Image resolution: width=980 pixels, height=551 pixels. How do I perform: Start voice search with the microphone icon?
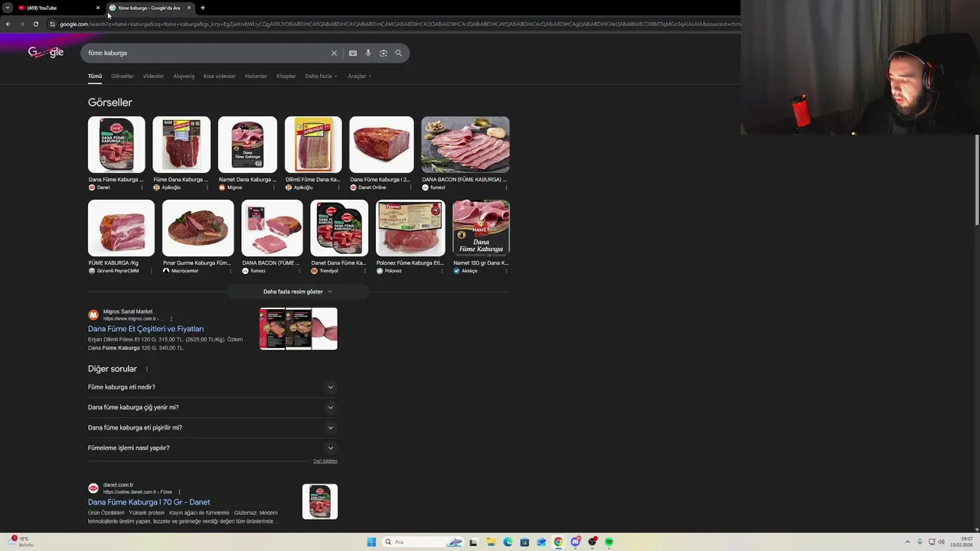coord(368,53)
